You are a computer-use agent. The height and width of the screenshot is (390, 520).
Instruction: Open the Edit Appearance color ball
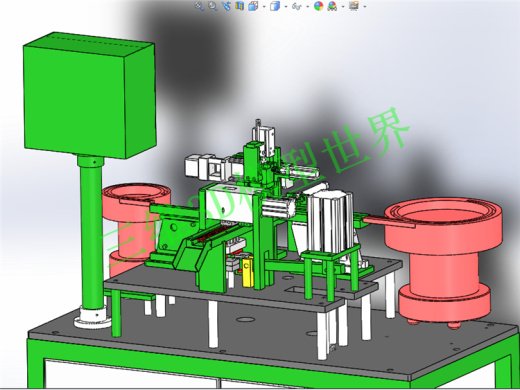pyautogui.click(x=318, y=6)
